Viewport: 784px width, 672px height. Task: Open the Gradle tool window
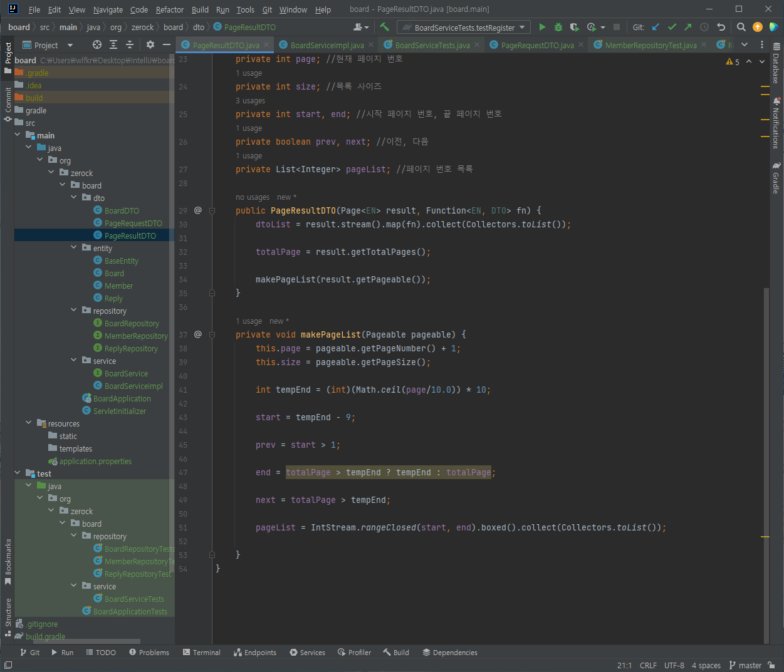(x=776, y=178)
